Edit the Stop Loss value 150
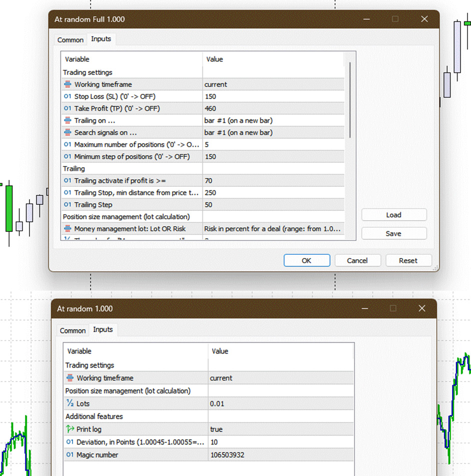471x476 pixels. click(x=273, y=96)
